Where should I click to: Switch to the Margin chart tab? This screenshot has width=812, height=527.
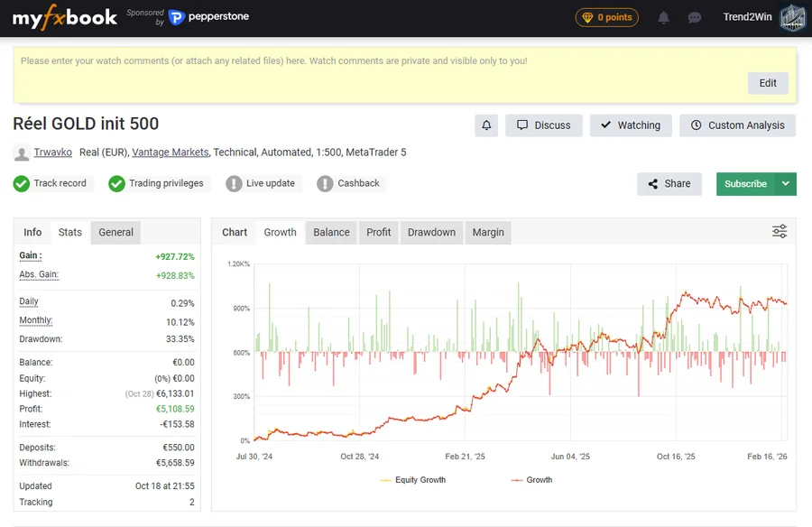coord(488,233)
